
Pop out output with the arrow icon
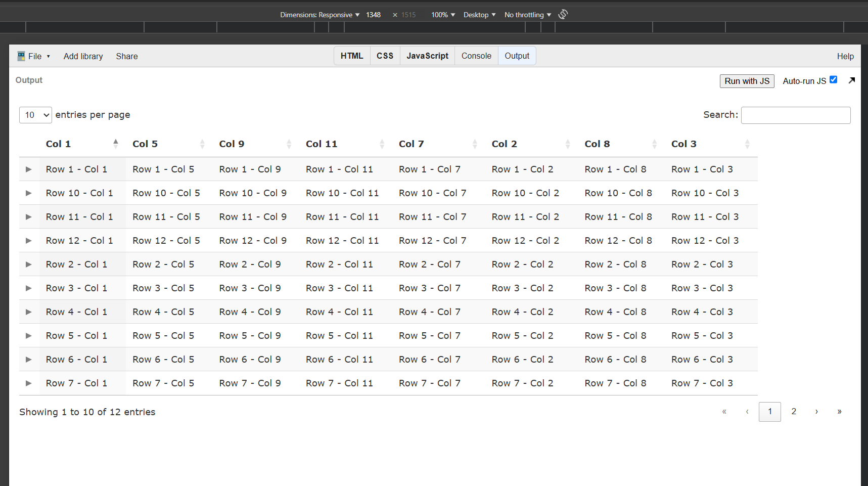click(x=851, y=80)
